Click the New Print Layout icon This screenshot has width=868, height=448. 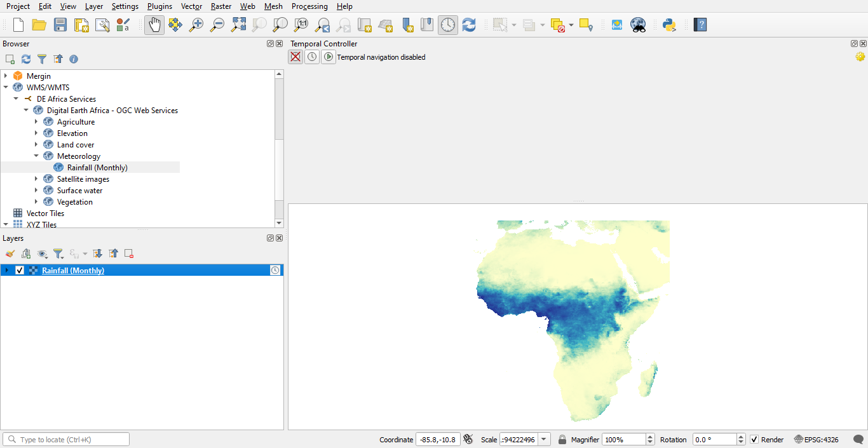81,25
